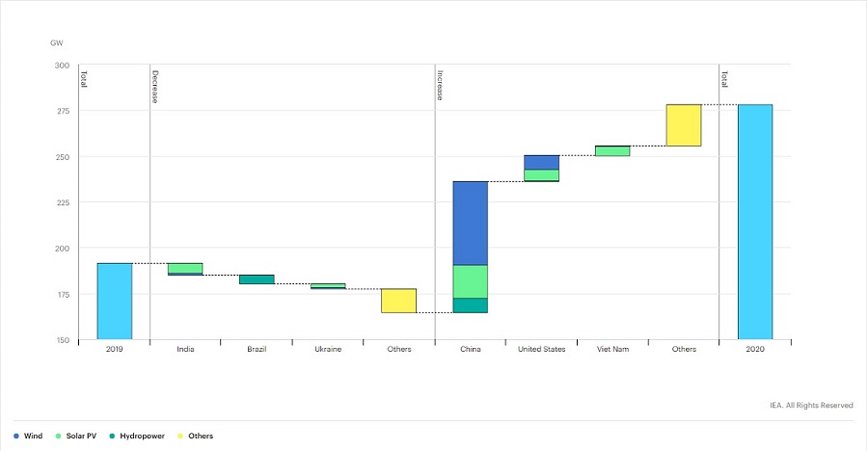Viewport: 868px width, 451px height.
Task: Click the '300' y-axis value
Action: [62, 66]
